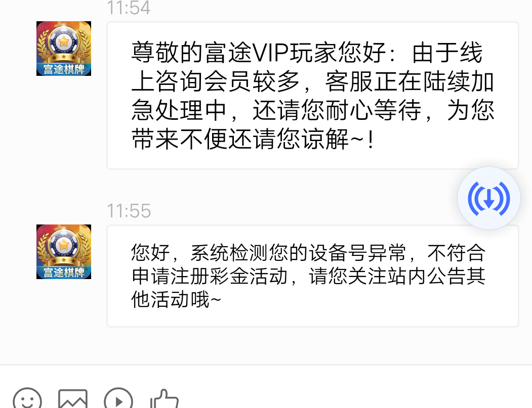532x408 pixels.
Task: Click the text 他活动哦~ in the last message
Action: (176, 299)
